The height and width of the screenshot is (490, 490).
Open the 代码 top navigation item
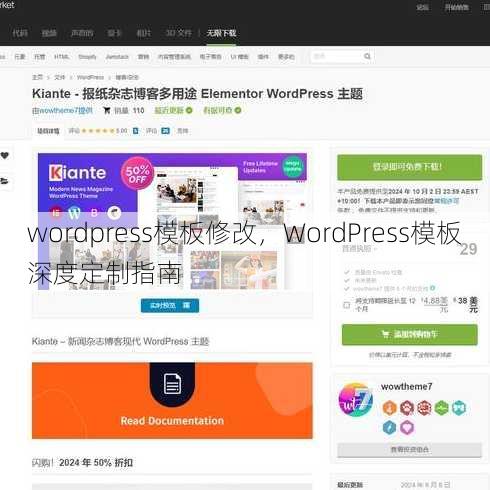(20, 33)
